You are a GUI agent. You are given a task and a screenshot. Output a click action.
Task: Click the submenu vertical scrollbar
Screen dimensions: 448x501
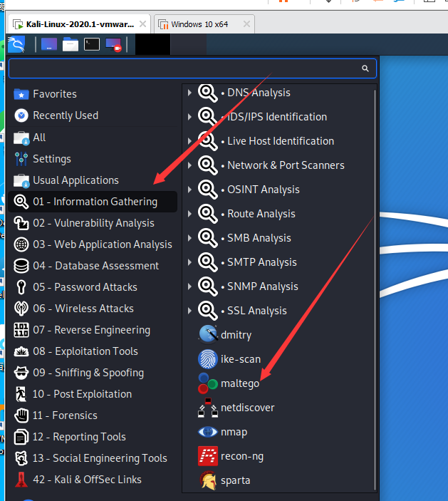(375, 290)
